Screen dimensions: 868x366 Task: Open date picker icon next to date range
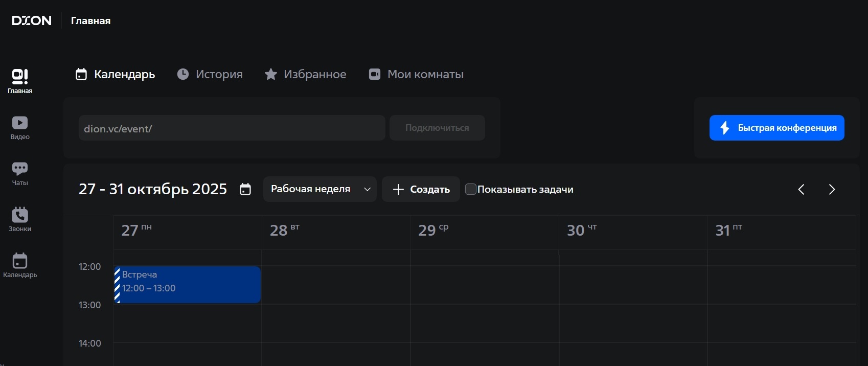click(245, 189)
